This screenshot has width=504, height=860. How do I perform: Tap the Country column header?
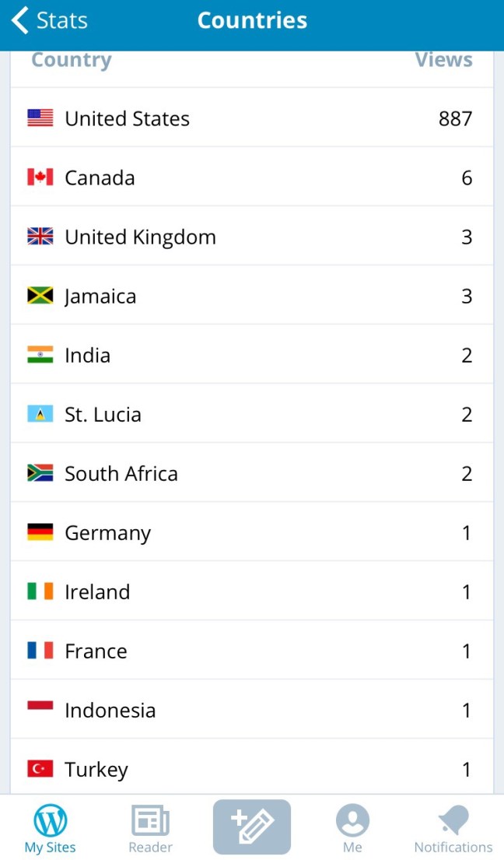(x=71, y=61)
